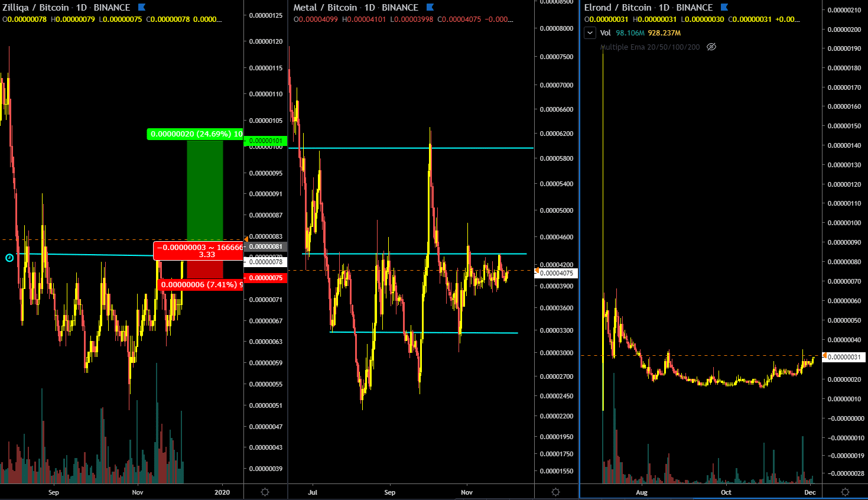Open the Zilliqa / Bitcoin symbol title
868x500 pixels.
(35, 8)
